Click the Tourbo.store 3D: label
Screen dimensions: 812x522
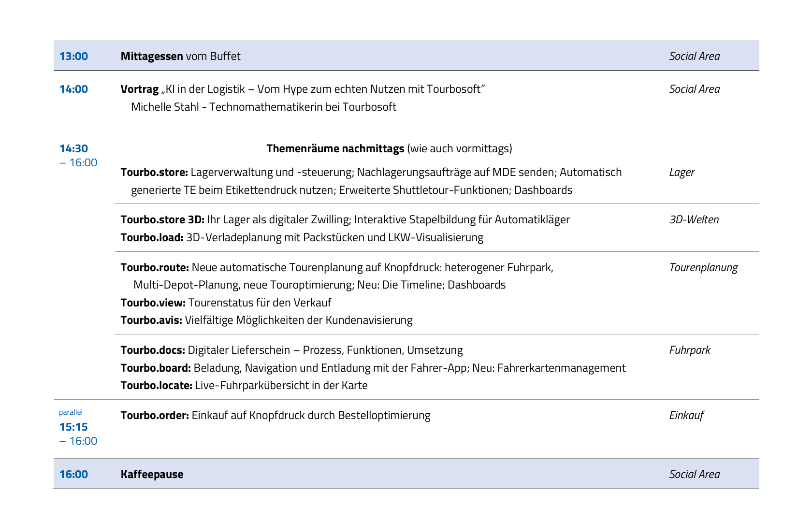point(162,219)
